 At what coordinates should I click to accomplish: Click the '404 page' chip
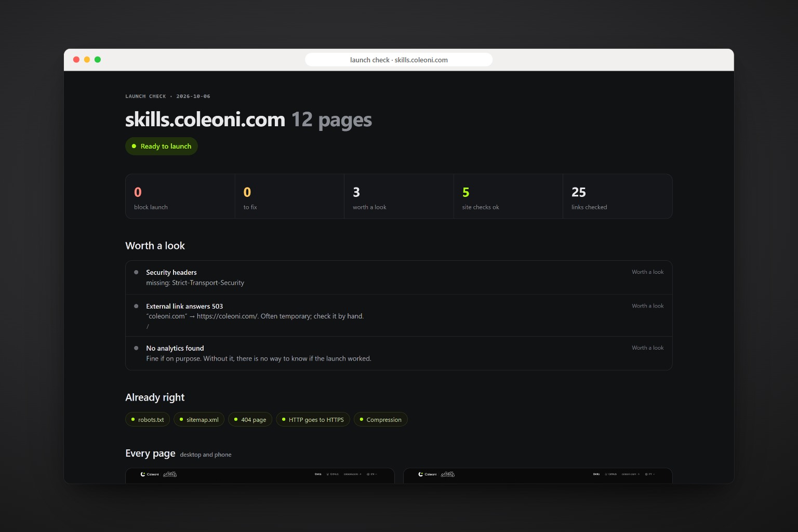pos(250,419)
